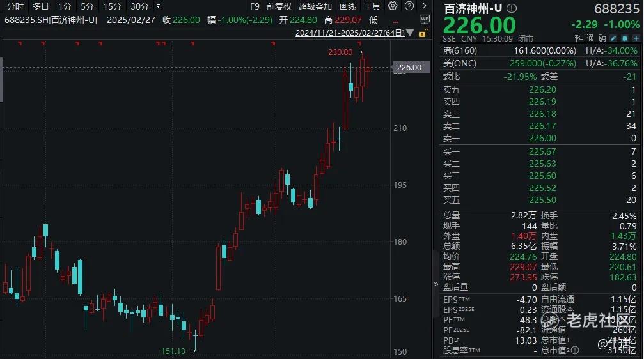Click the WP icon below the toolbar
The width and height of the screenshot is (644, 359).
tap(424, 19)
